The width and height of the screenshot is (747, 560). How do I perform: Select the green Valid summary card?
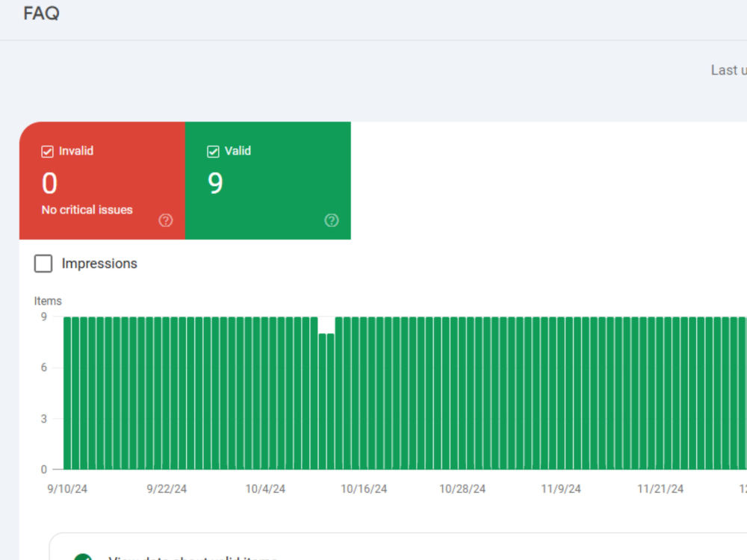coord(267,181)
